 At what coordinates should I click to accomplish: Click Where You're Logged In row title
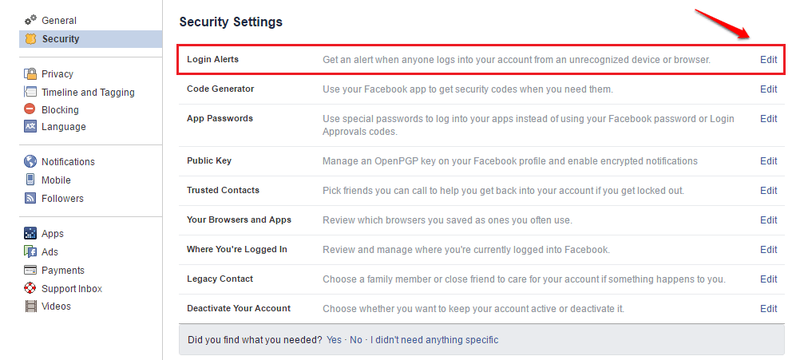click(x=237, y=249)
